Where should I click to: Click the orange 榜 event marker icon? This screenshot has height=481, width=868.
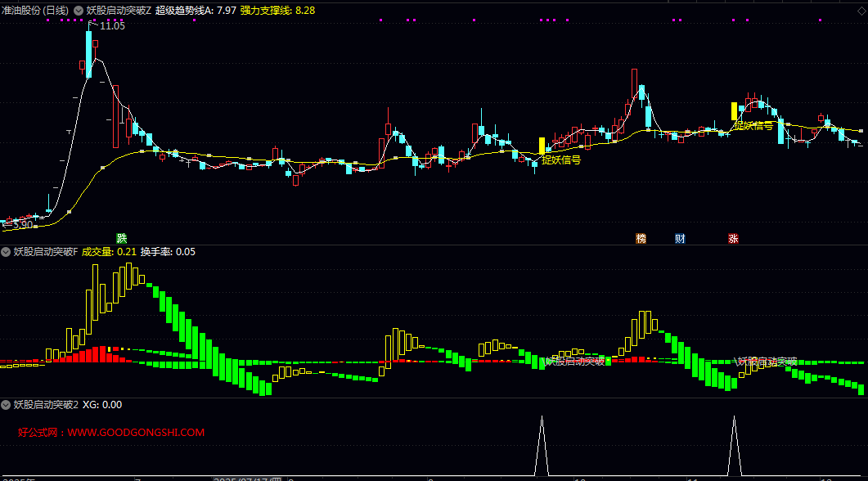tap(641, 239)
